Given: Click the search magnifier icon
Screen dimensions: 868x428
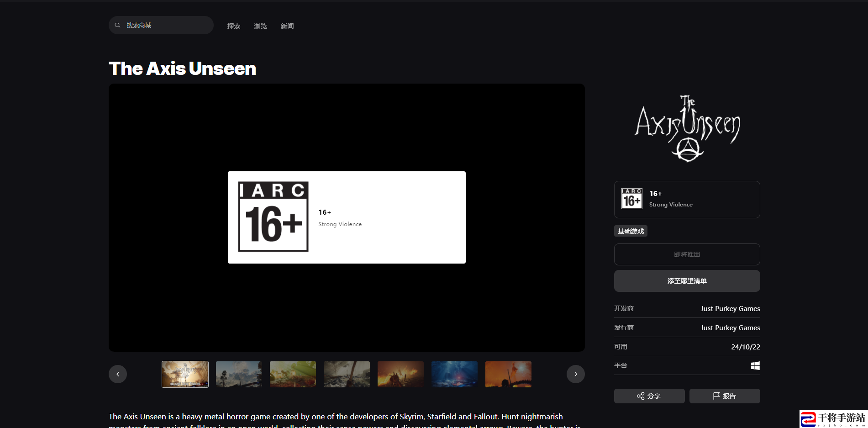Looking at the screenshot, I should [x=117, y=25].
